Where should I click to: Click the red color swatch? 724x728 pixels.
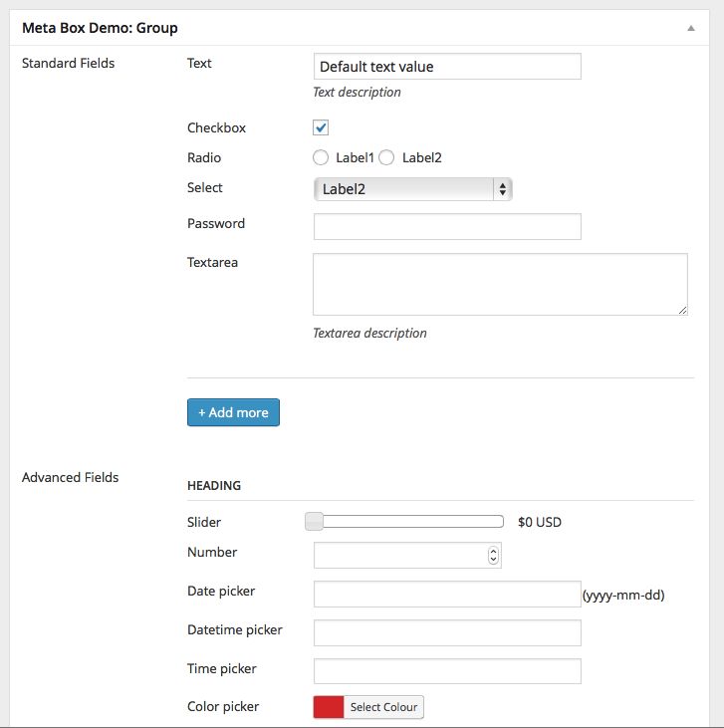pos(329,707)
